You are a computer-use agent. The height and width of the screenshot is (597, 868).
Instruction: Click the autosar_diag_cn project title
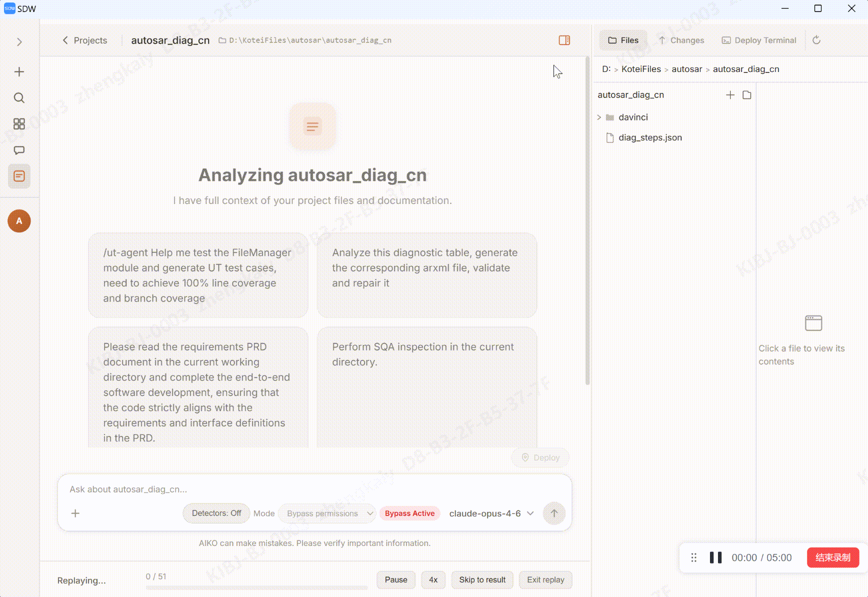[170, 40]
